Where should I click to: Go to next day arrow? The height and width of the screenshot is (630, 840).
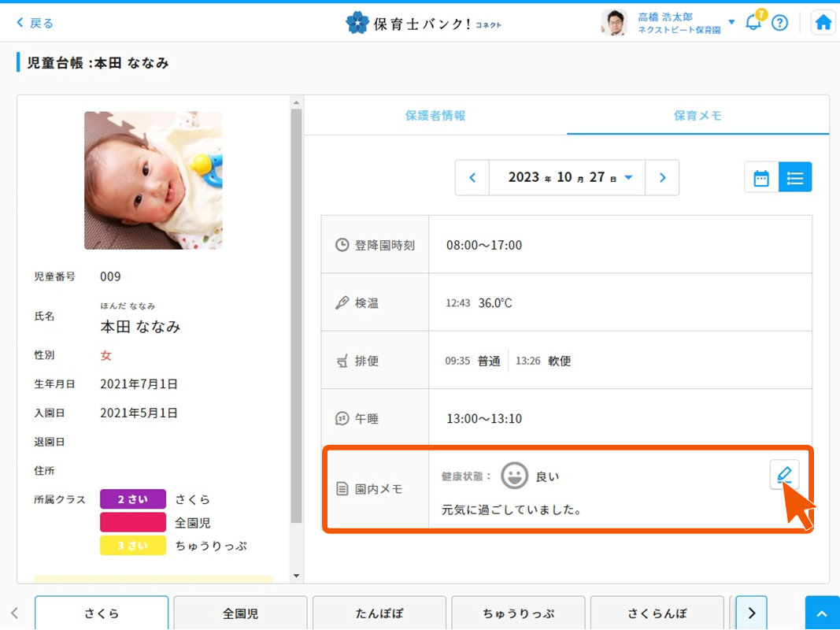[662, 178]
